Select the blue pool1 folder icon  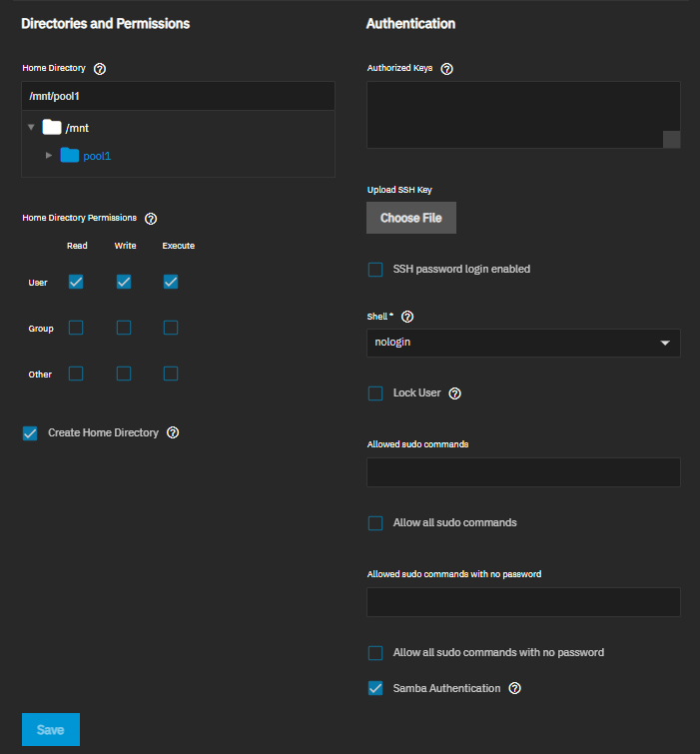(x=69, y=156)
